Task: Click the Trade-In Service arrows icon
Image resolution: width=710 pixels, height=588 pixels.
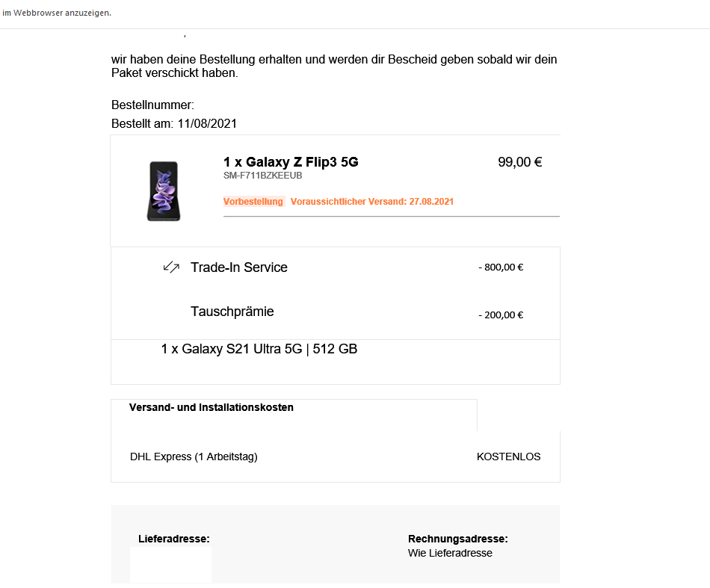Action: [x=171, y=267]
